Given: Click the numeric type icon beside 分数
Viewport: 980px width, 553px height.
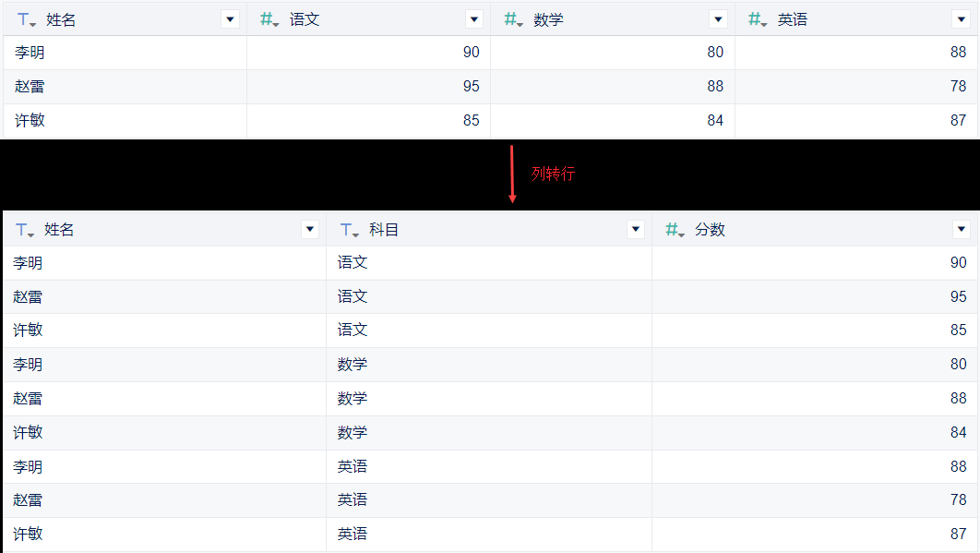Looking at the screenshot, I should coord(675,230).
